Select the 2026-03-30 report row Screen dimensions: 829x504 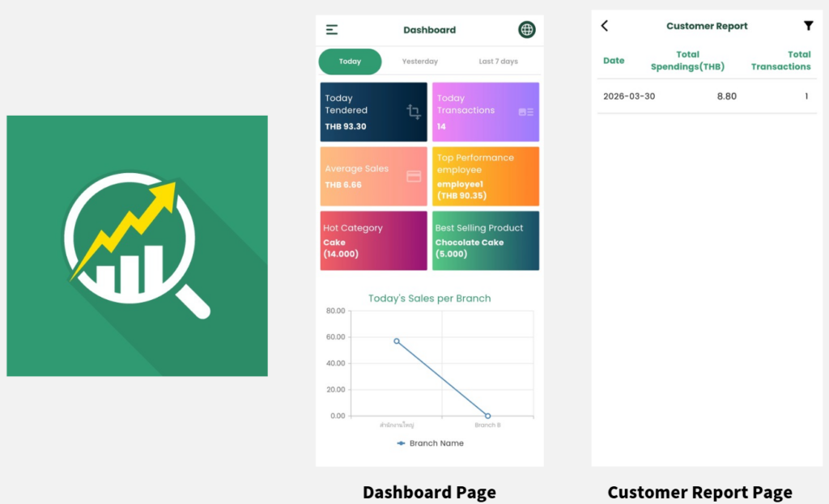(x=706, y=96)
